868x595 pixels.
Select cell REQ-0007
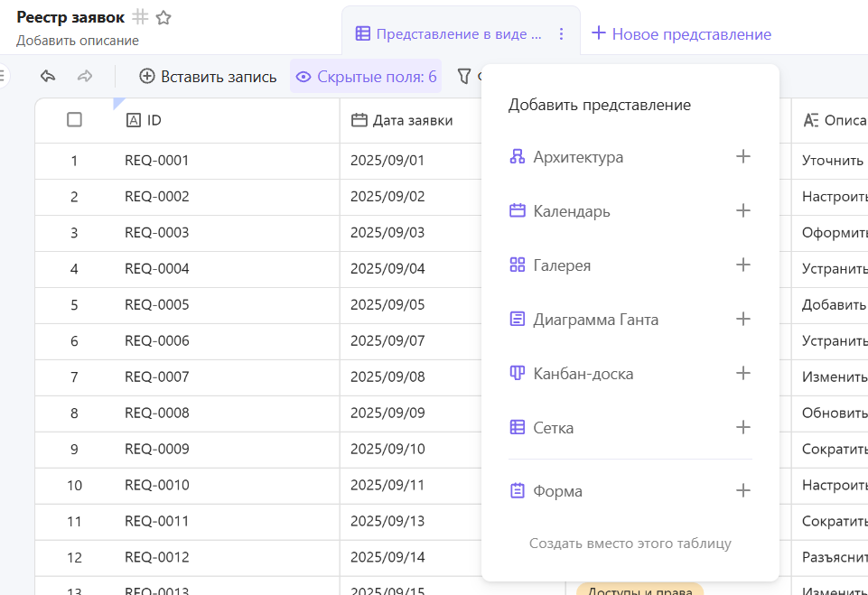pyautogui.click(x=227, y=377)
